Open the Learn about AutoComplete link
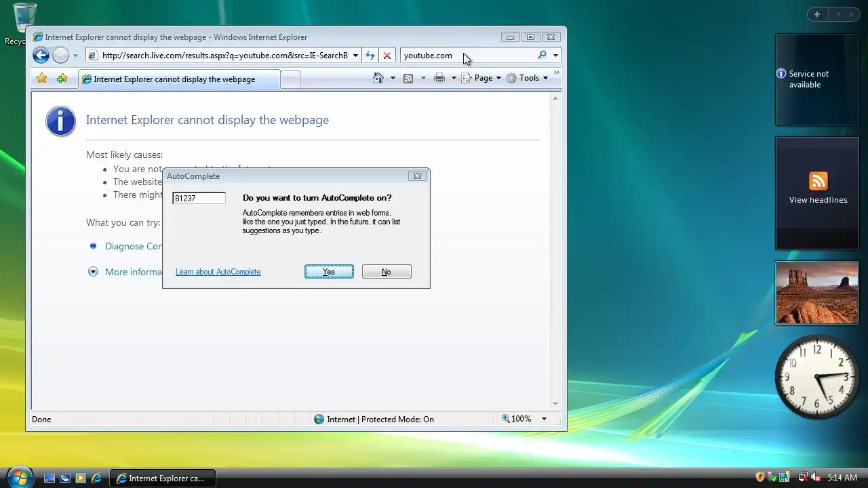 218,272
